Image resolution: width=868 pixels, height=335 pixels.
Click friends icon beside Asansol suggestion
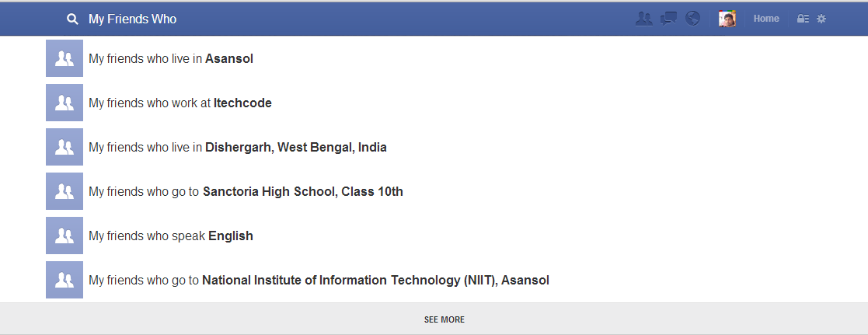[64, 58]
